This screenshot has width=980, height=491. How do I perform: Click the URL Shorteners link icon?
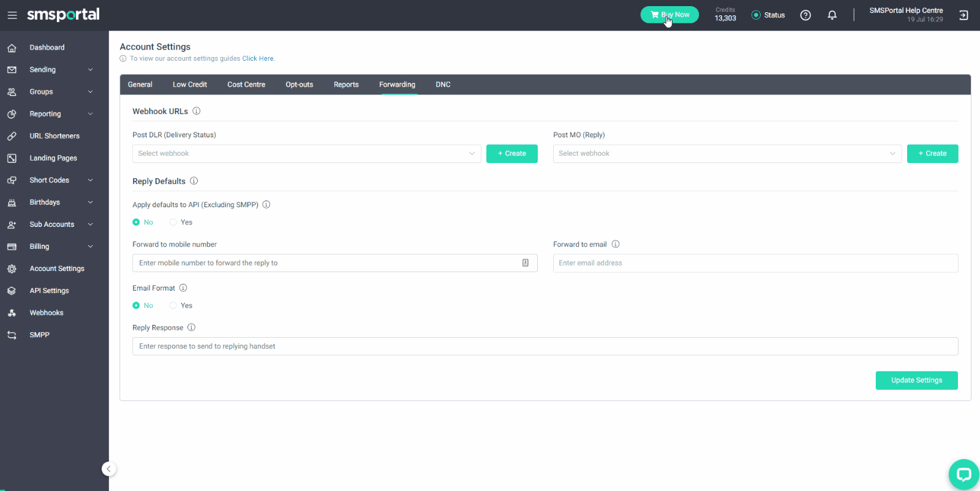tap(12, 136)
